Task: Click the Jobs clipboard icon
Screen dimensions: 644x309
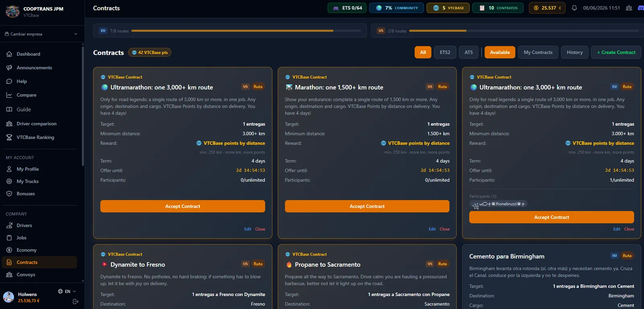Action: (x=9, y=238)
